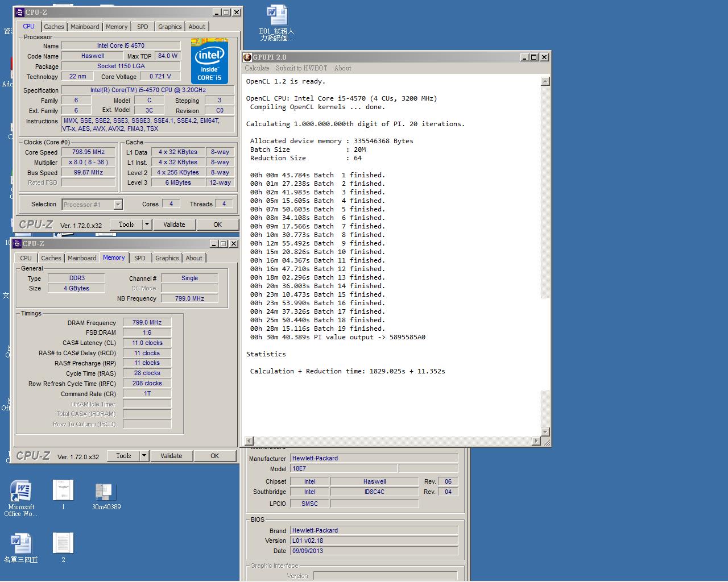Click GPUPI vertical scrollbar up arrow
728x582 pixels.
click(x=545, y=81)
